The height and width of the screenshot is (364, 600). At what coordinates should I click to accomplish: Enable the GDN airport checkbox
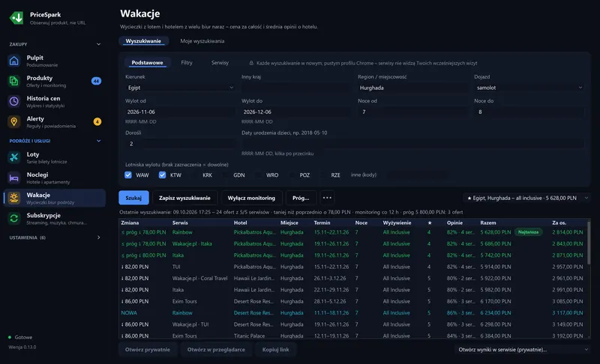pos(225,175)
